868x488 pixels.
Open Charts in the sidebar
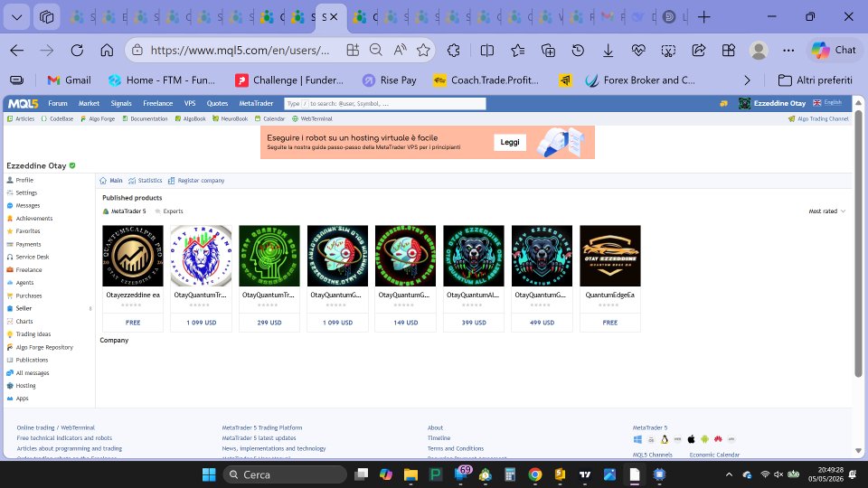click(x=24, y=321)
